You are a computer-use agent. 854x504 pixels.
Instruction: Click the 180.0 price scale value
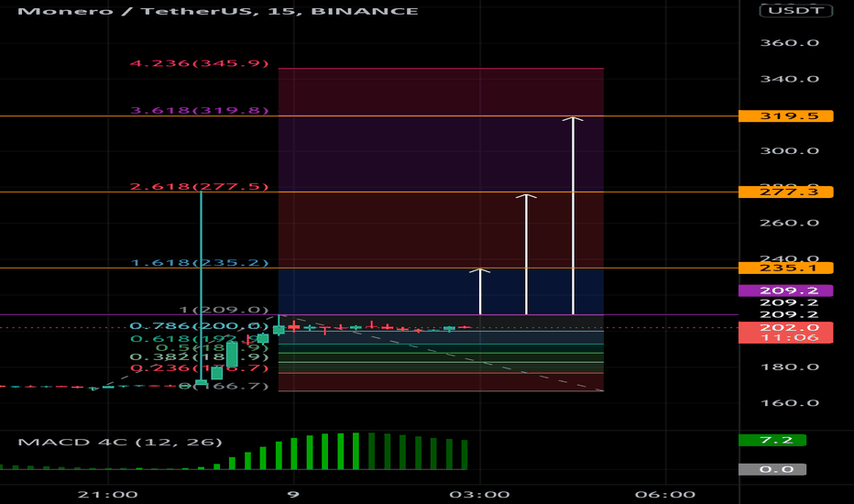(790, 367)
